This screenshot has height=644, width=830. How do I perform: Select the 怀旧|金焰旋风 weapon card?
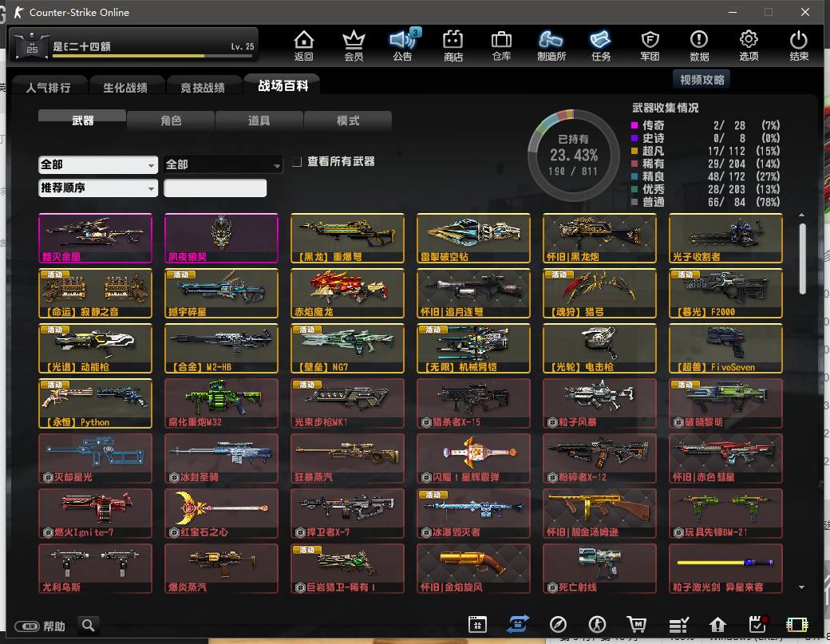(473, 568)
